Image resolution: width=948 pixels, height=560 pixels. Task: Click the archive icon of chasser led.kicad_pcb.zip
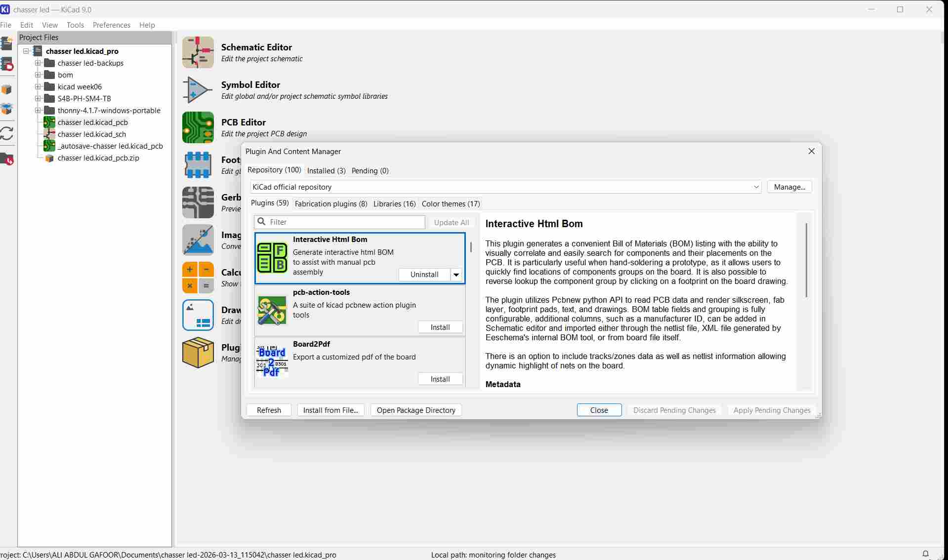[x=49, y=158]
